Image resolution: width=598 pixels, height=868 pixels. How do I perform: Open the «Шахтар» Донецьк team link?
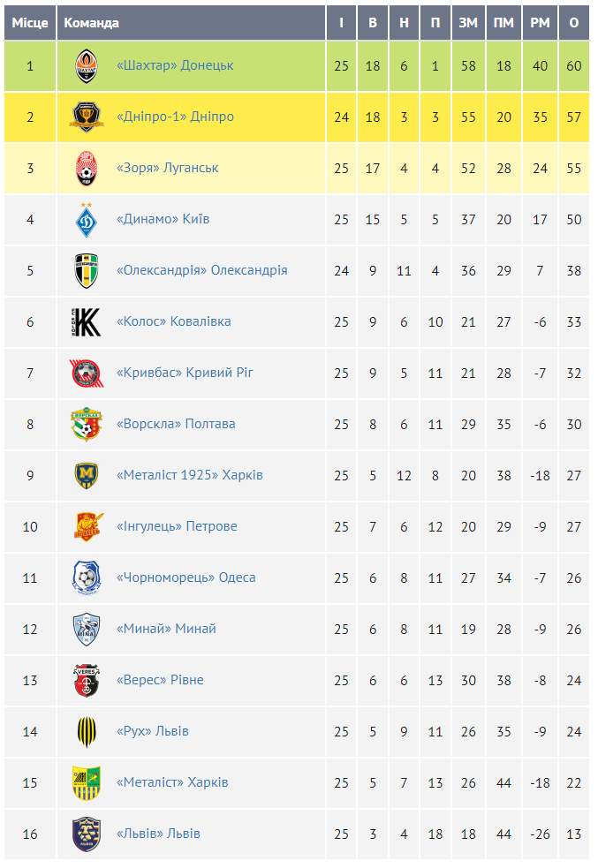pyautogui.click(x=175, y=65)
